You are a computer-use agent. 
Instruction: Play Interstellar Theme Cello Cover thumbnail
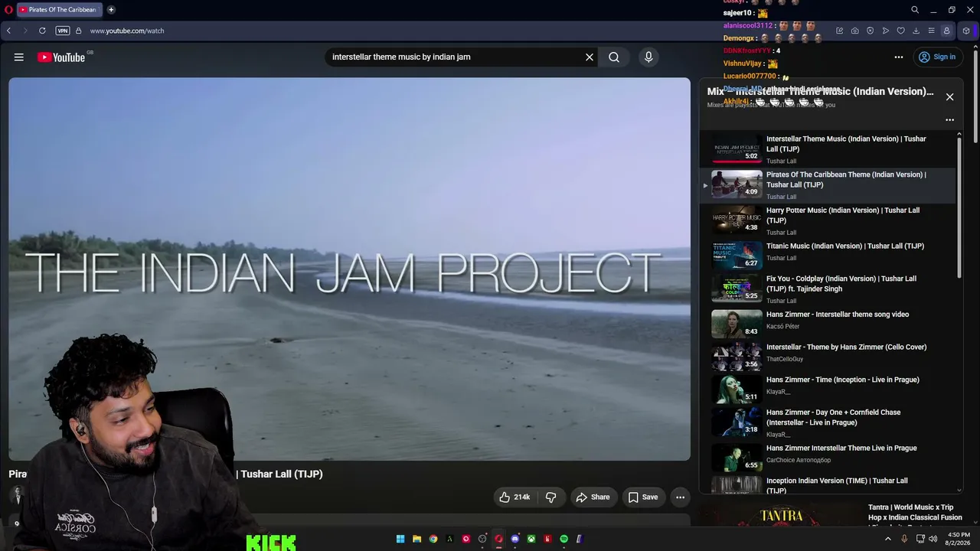737,356
